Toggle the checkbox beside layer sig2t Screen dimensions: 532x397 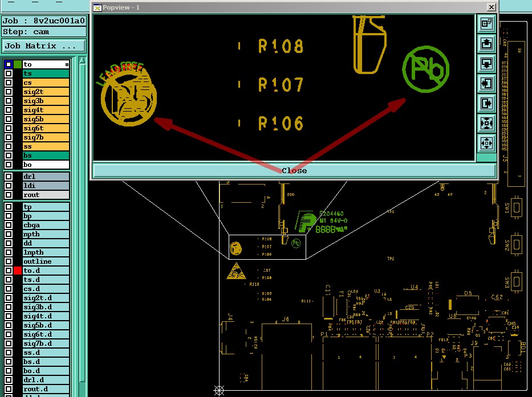(x=9, y=92)
